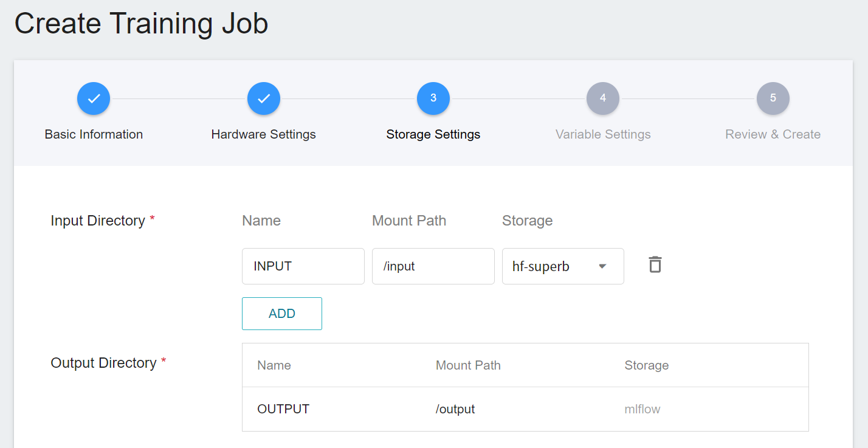The image size is (868, 448).
Task: Go to Basic Information step label
Action: coord(94,134)
